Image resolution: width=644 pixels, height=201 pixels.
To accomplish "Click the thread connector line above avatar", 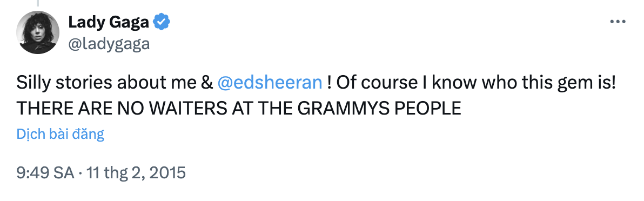I will click(x=38, y=3).
